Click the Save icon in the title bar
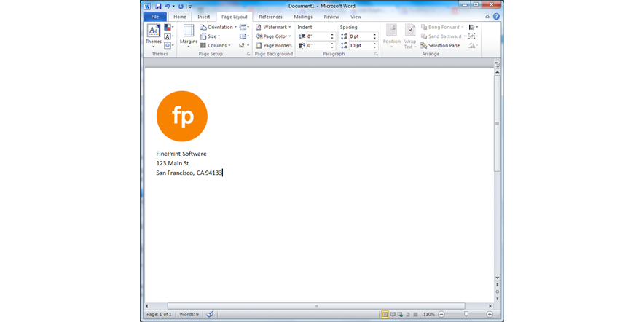The height and width of the screenshot is (322, 644). [x=158, y=6]
